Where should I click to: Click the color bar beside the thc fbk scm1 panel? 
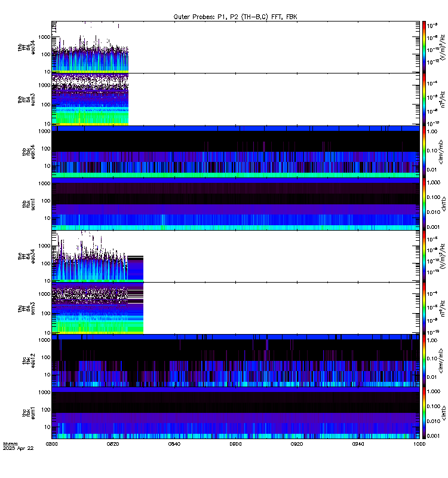coord(424,413)
